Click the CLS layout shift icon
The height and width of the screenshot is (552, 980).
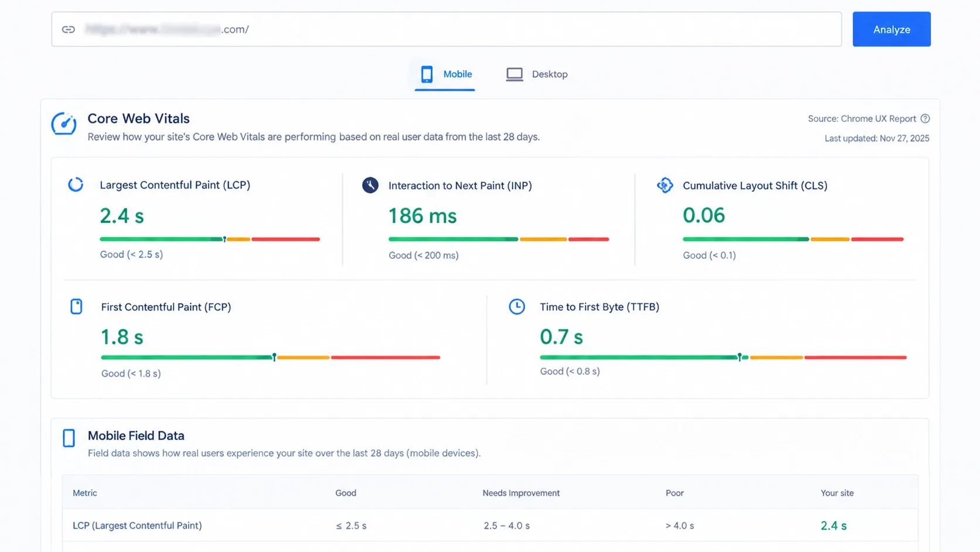tap(665, 185)
